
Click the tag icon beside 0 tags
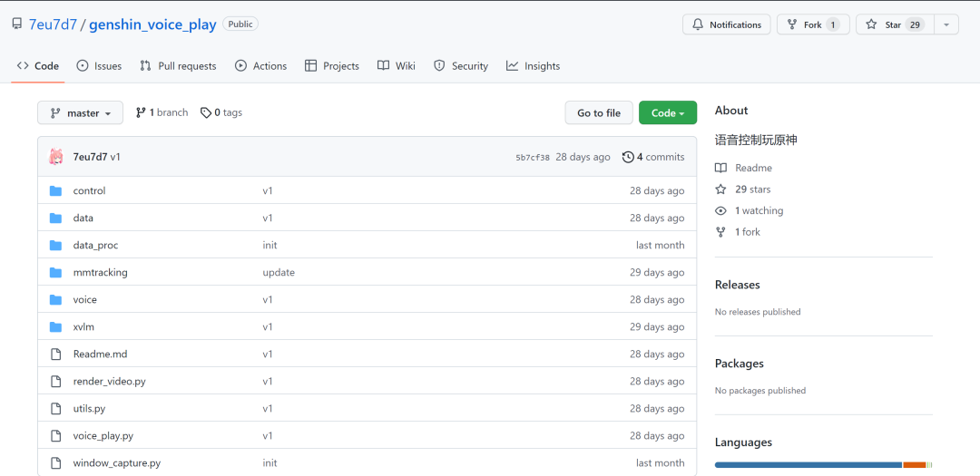(x=206, y=113)
